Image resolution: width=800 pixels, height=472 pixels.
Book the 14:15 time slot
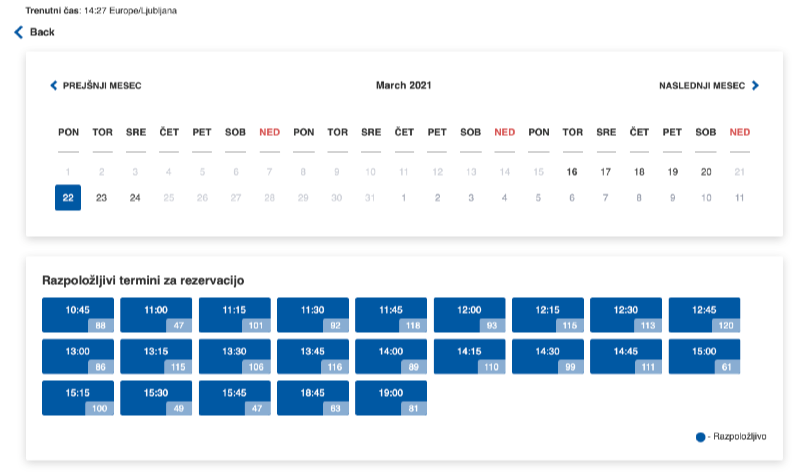click(469, 356)
